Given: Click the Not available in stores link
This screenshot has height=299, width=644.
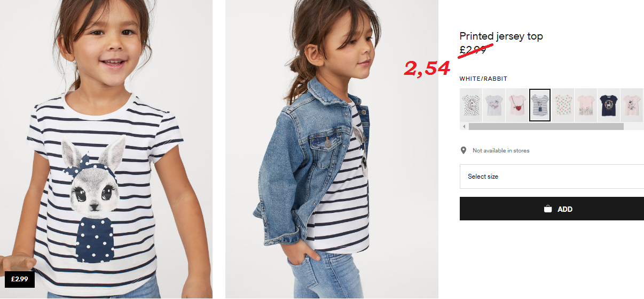Looking at the screenshot, I should point(501,151).
